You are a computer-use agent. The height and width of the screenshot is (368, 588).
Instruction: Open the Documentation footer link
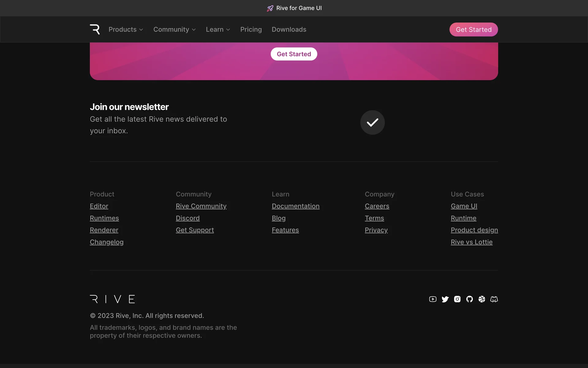click(296, 206)
